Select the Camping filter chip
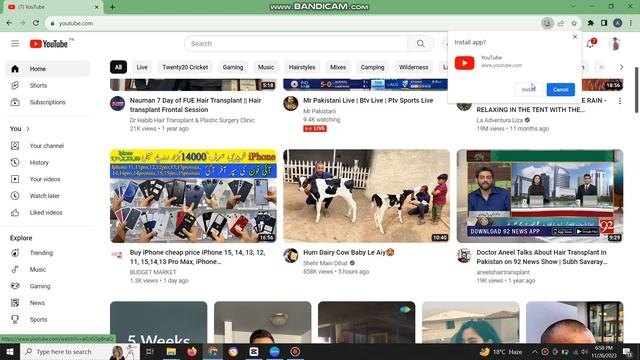The height and width of the screenshot is (360, 640). pos(372,67)
